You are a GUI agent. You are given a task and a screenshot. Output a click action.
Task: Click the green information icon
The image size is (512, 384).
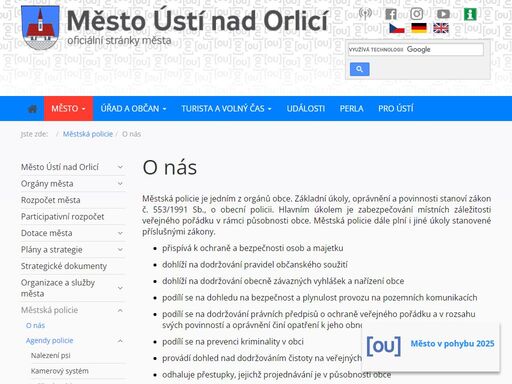470,14
